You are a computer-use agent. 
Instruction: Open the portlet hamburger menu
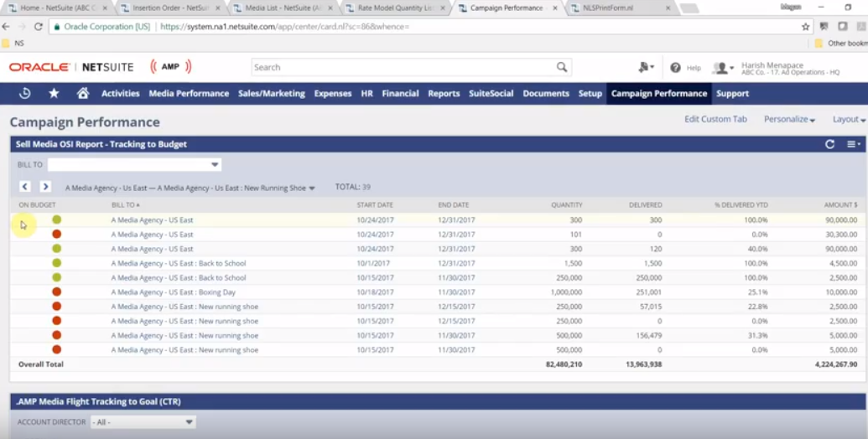(x=853, y=144)
